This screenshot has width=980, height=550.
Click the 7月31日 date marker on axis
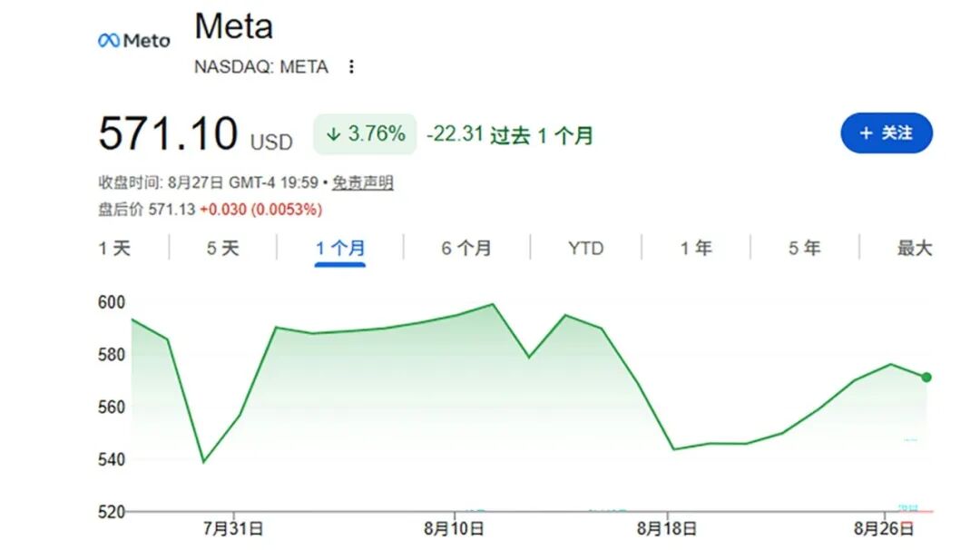pyautogui.click(x=233, y=529)
